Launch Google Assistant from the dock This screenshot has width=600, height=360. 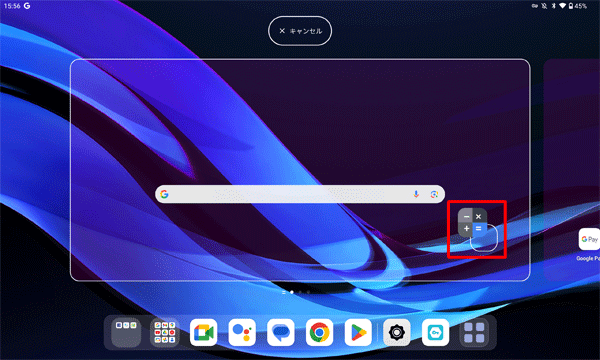click(x=242, y=332)
